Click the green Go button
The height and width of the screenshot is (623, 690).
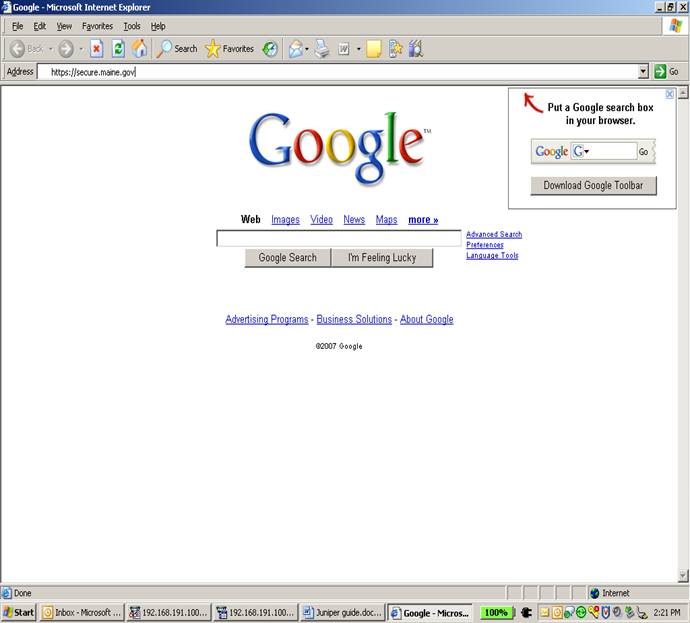pyautogui.click(x=667, y=71)
